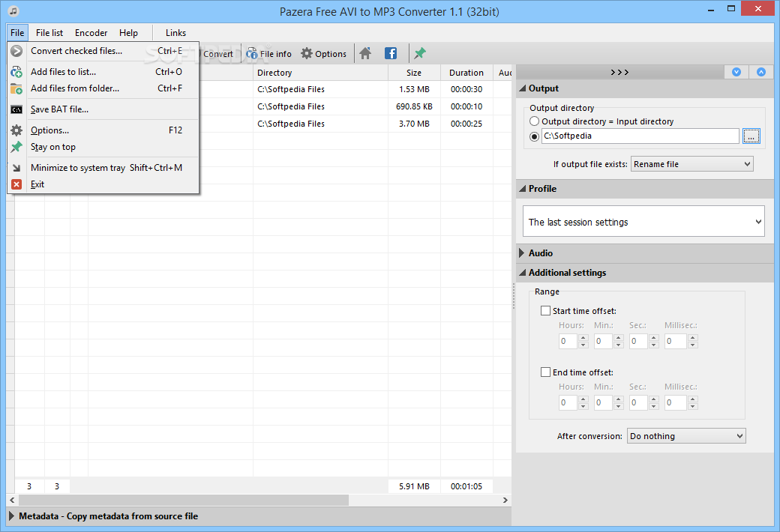The height and width of the screenshot is (532, 780).
Task: Decrease the End time offset Millisec. spinner
Action: 693,405
